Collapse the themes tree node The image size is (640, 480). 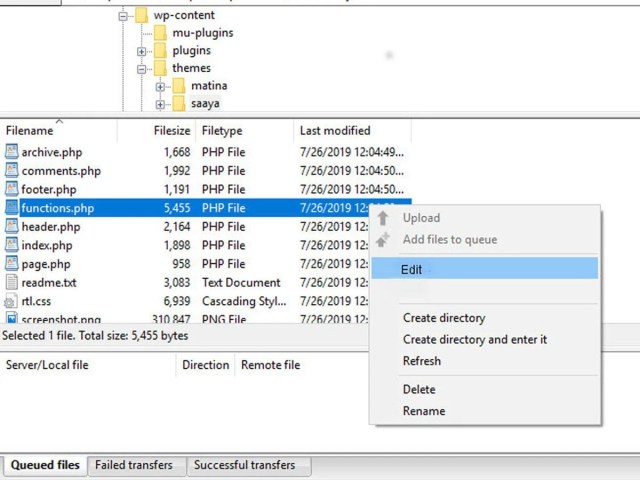point(142,69)
